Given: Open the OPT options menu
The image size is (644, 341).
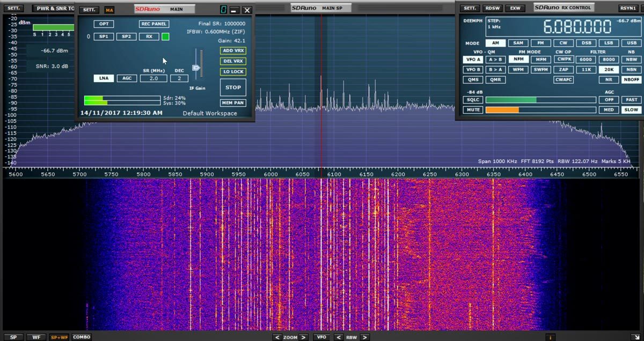Looking at the screenshot, I should (103, 24).
